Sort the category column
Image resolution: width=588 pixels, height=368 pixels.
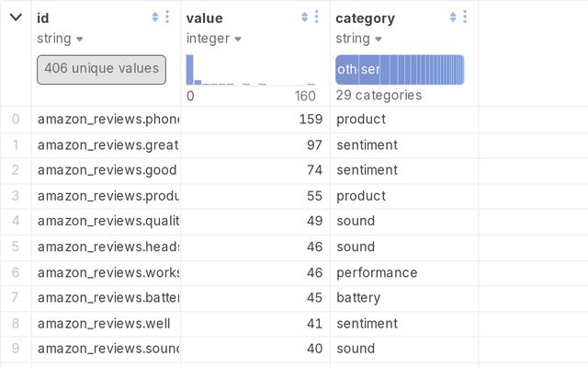[x=453, y=17]
